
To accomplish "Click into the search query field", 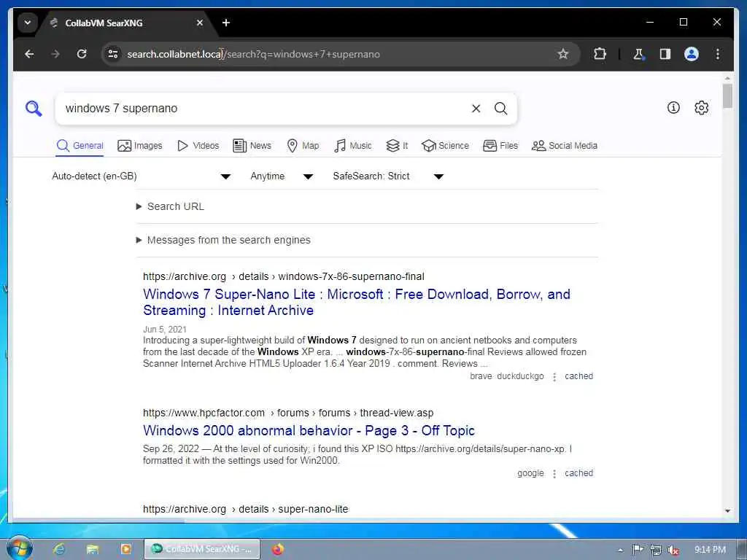I will 262,109.
